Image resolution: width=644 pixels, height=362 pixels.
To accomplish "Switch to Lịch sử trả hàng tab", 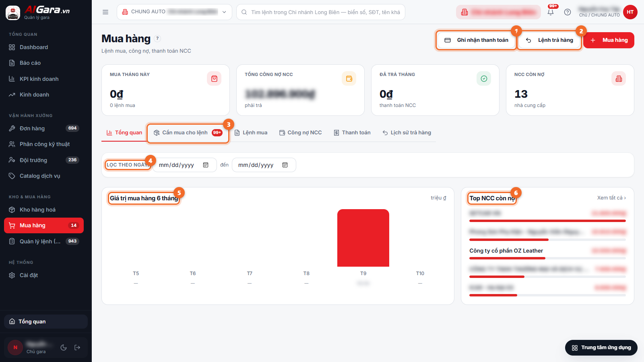I will pyautogui.click(x=407, y=133).
